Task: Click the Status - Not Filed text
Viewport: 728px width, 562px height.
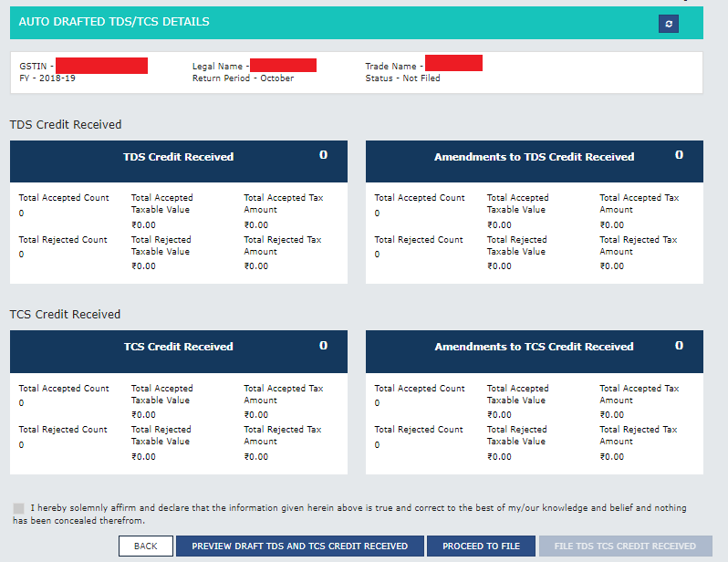Action: point(402,78)
